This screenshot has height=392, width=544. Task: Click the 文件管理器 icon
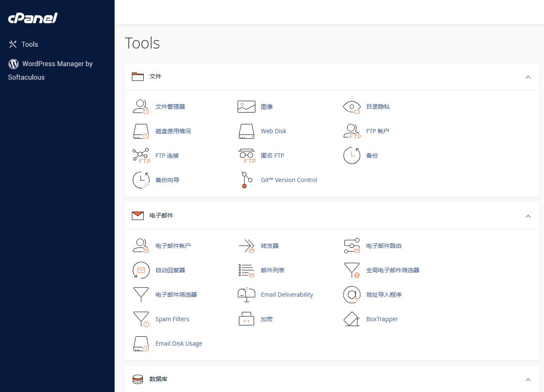click(141, 107)
